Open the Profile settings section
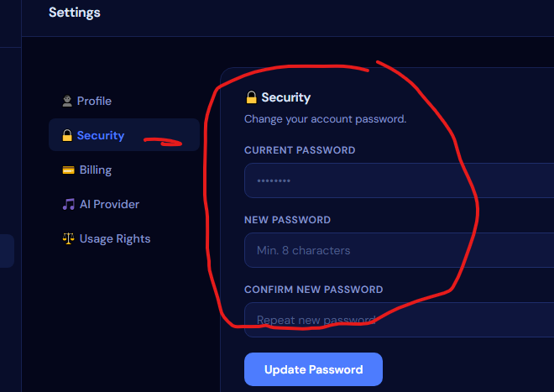Screen dimensions: 554x392 [124, 101]
